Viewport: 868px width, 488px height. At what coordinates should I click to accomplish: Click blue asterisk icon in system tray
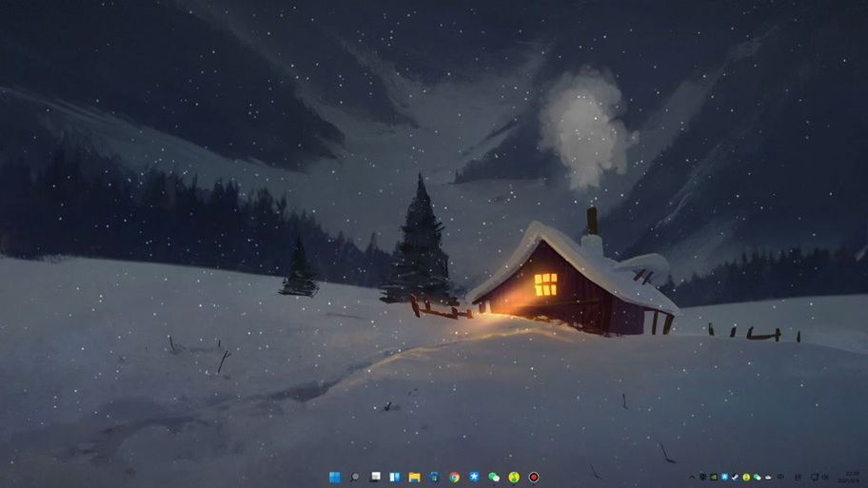pos(724,477)
